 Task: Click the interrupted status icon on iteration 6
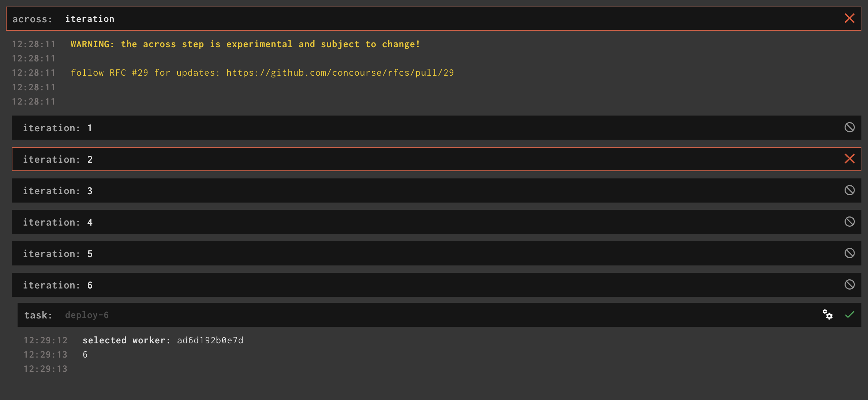pyautogui.click(x=849, y=285)
